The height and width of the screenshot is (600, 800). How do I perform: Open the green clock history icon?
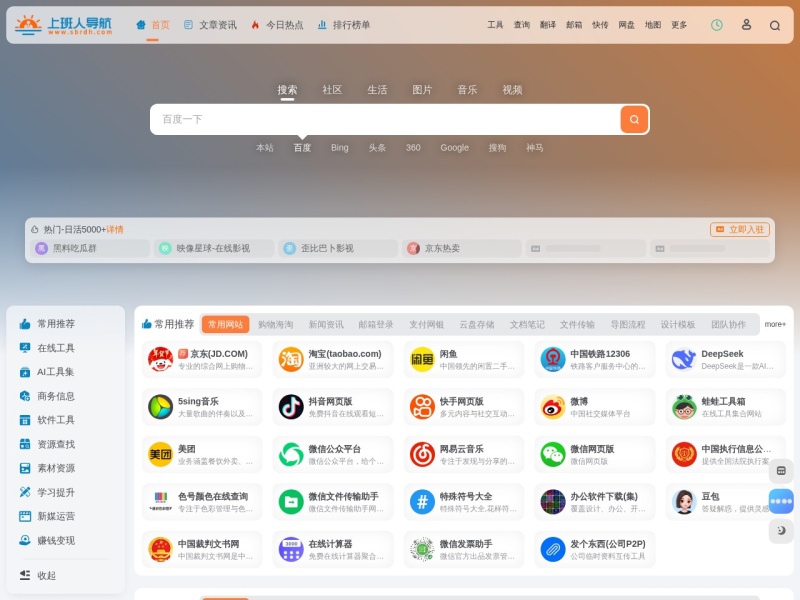coord(717,24)
